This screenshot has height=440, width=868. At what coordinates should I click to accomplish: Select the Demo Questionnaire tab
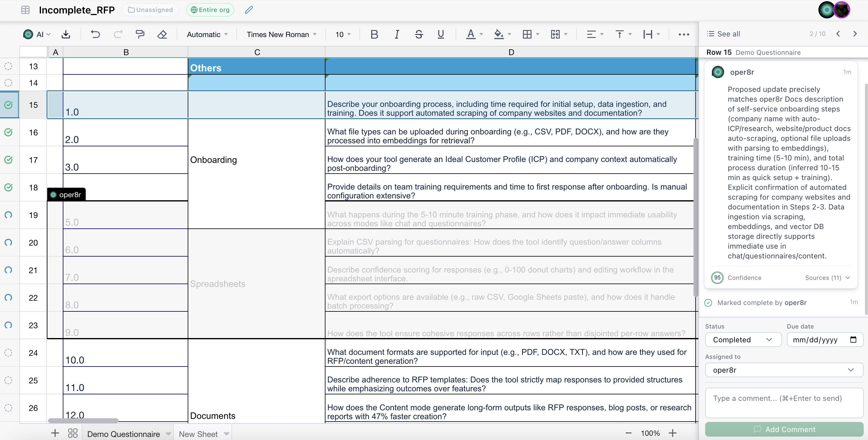pyautogui.click(x=123, y=434)
